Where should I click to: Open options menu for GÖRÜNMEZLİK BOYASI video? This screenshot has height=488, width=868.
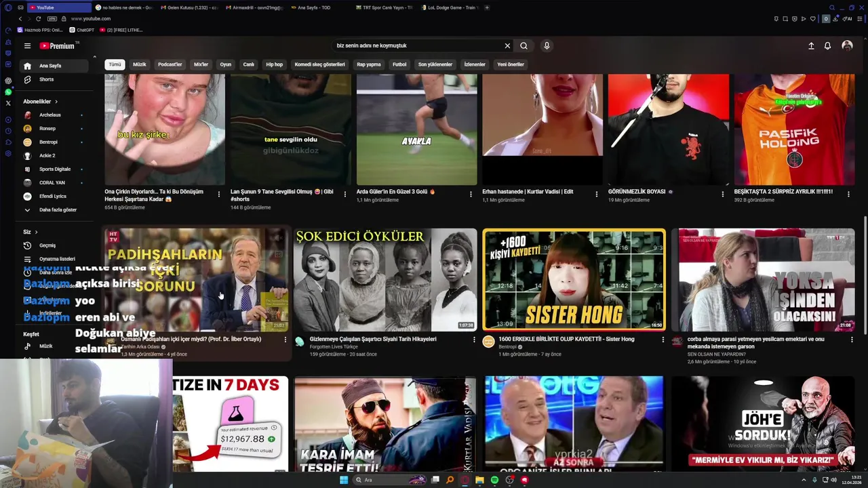(722, 195)
